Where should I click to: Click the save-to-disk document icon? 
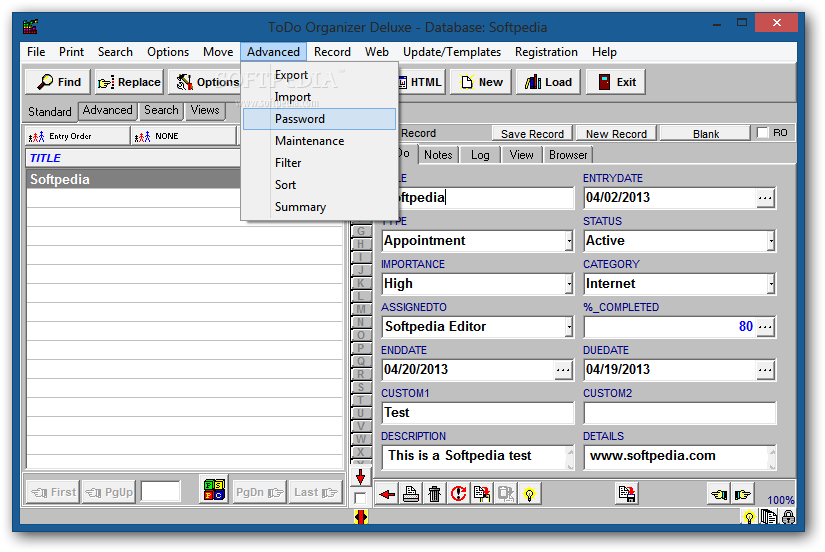click(x=627, y=494)
